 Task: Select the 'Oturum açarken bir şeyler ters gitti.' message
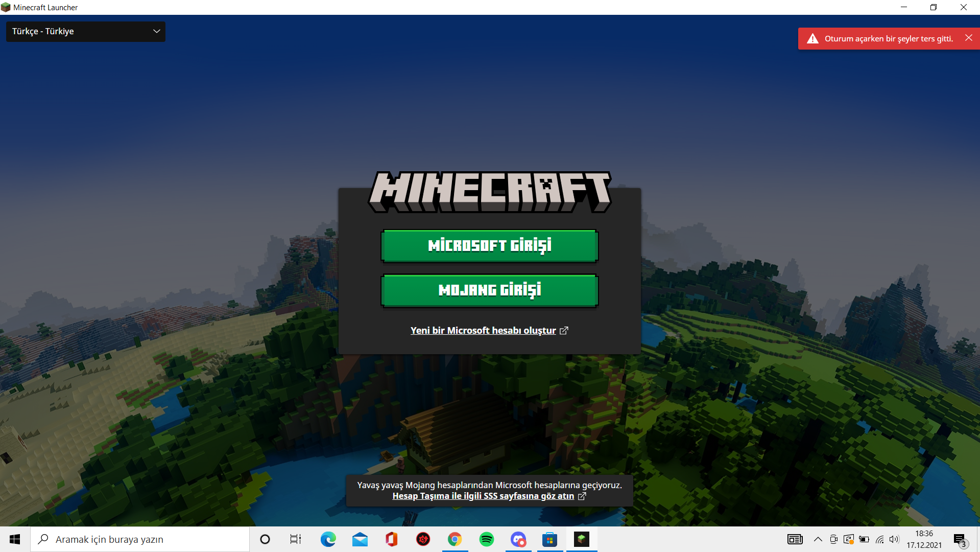889,39
